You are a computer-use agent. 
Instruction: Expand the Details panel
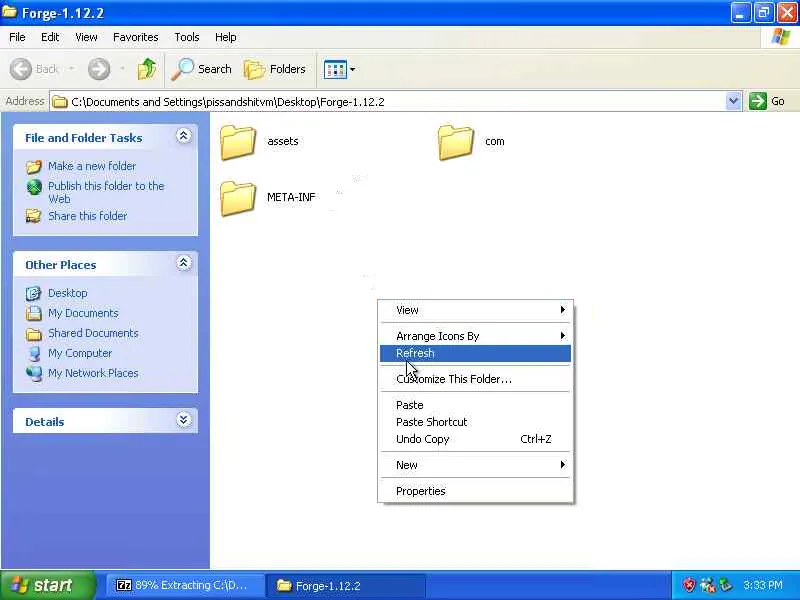pos(184,420)
